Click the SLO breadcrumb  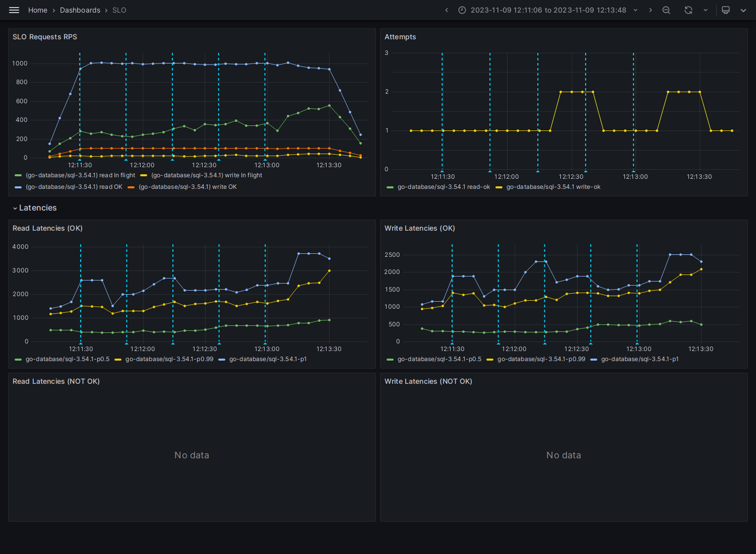point(119,10)
